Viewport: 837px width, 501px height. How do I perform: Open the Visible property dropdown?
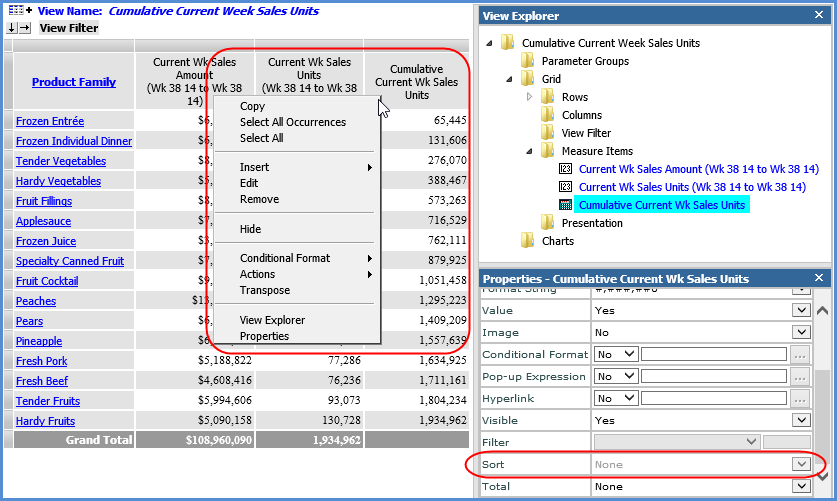pyautogui.click(x=800, y=421)
